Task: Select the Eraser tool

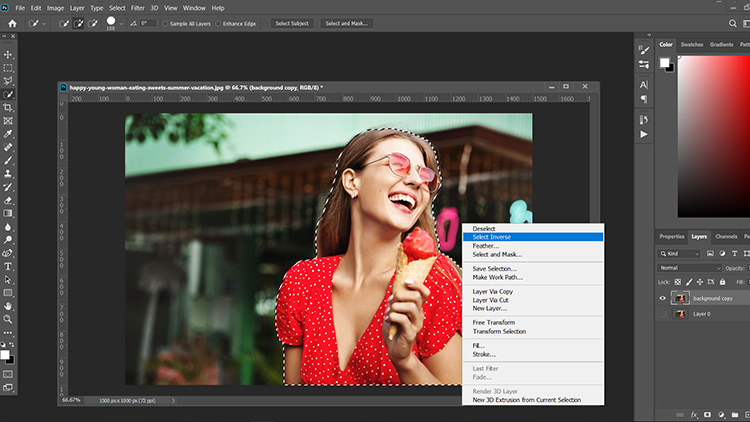Action: (x=8, y=200)
